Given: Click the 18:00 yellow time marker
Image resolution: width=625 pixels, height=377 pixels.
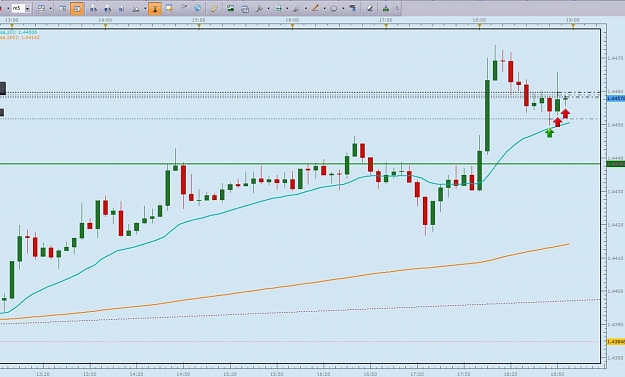Looking at the screenshot, I should point(480,26).
